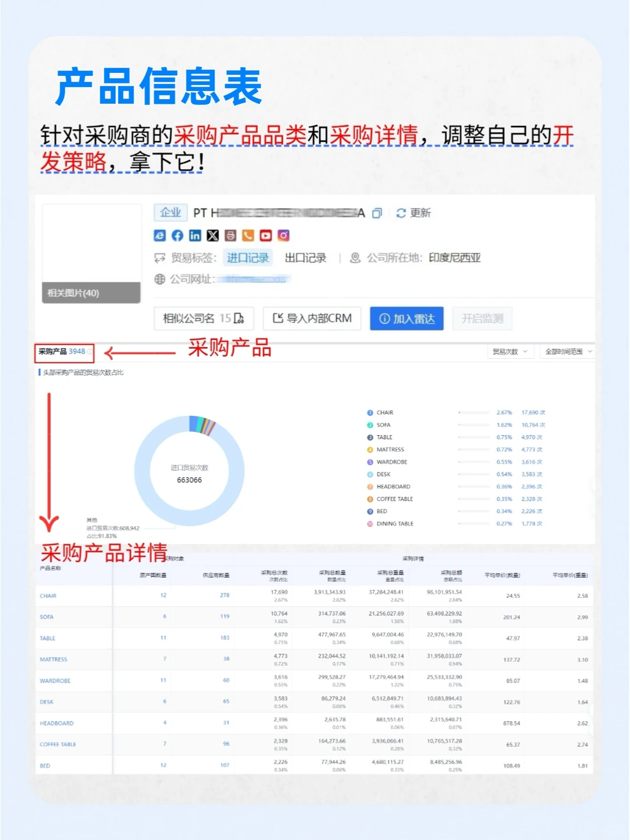This screenshot has height=840, width=630.
Task: Click 导入内部CRM to import the company
Action: [x=312, y=318]
